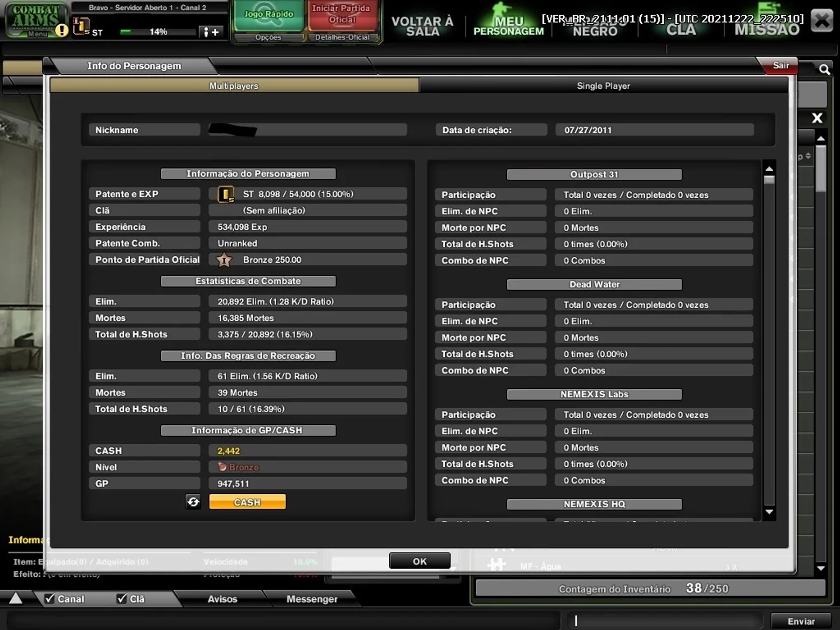Click the NEMEXIS HQ section header
The width and height of the screenshot is (840, 630).
(x=594, y=504)
